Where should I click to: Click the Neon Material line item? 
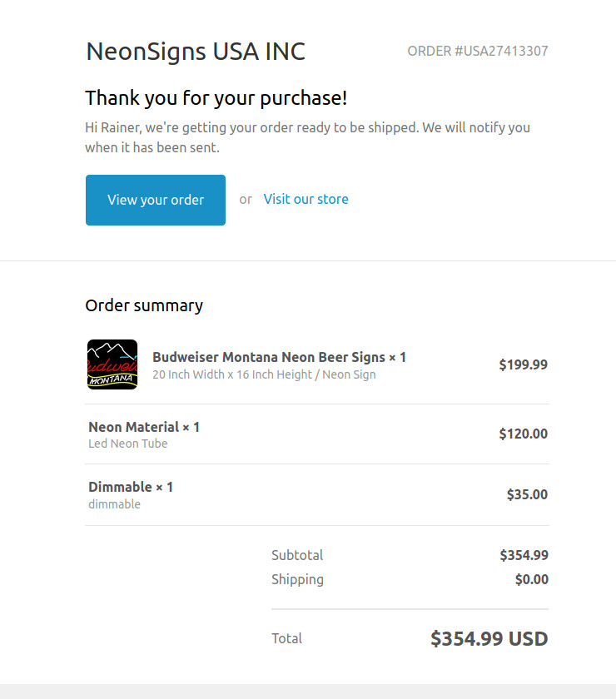pyautogui.click(x=144, y=427)
